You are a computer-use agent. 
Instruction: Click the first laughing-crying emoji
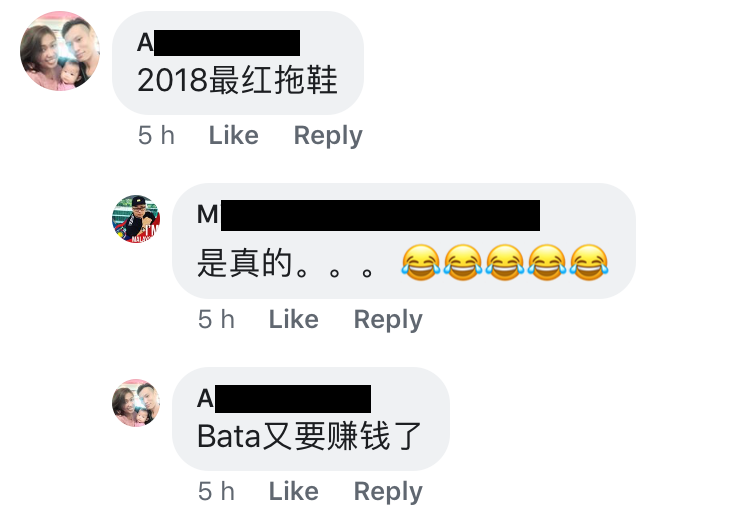click(x=421, y=262)
